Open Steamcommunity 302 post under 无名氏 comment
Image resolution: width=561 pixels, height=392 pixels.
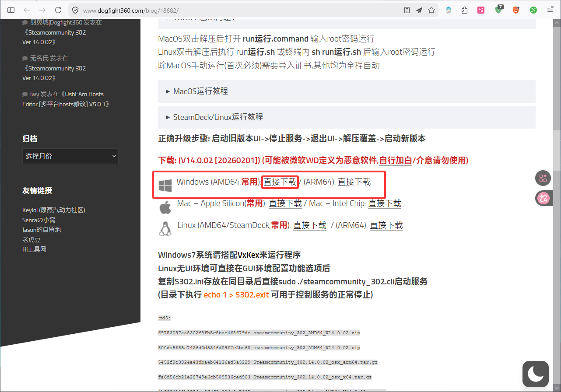pos(54,73)
